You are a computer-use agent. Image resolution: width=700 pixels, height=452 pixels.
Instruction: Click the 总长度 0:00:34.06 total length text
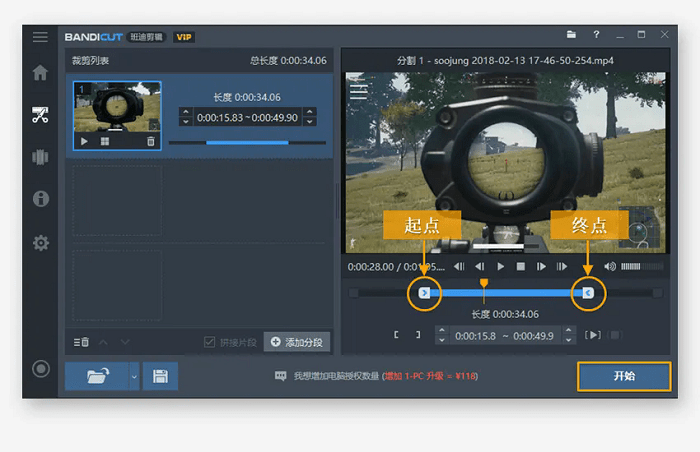tap(288, 61)
